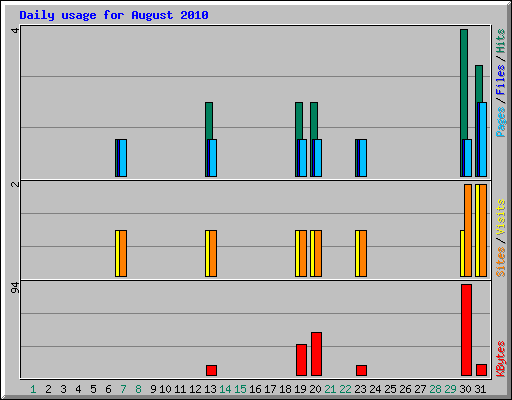Screen dimensions: 512x400
Task: Click the green hits bar for day 19
Action: pyautogui.click(x=299, y=121)
